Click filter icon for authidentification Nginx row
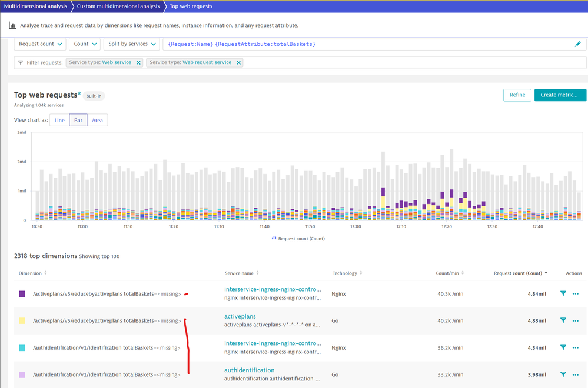The image size is (588, 388). tap(563, 347)
